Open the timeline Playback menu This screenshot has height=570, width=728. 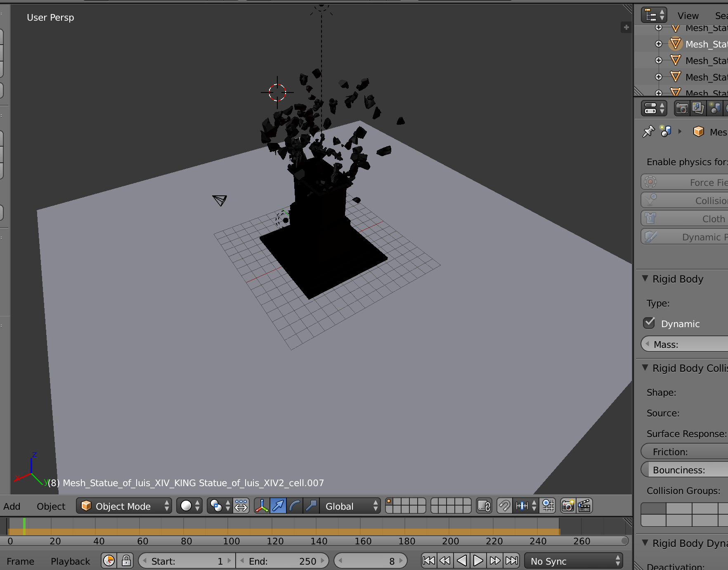point(71,561)
